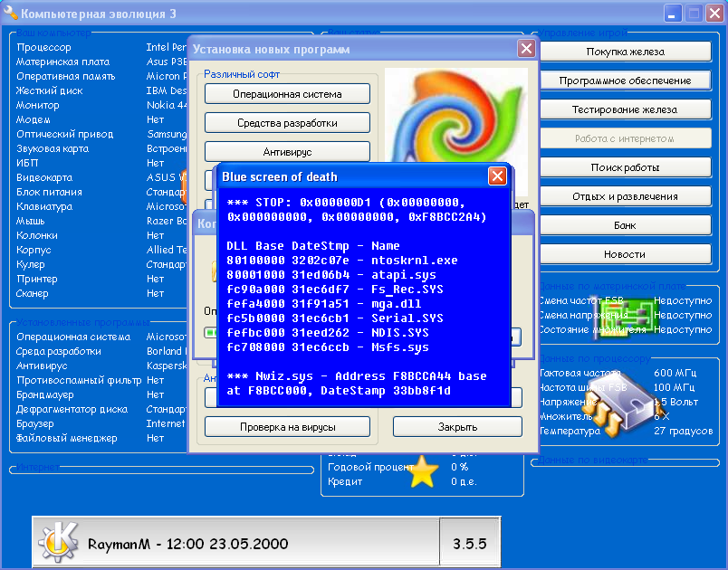Choose Операционная система in the install dialog
Viewport: 728px width, 570px height.
tap(287, 94)
